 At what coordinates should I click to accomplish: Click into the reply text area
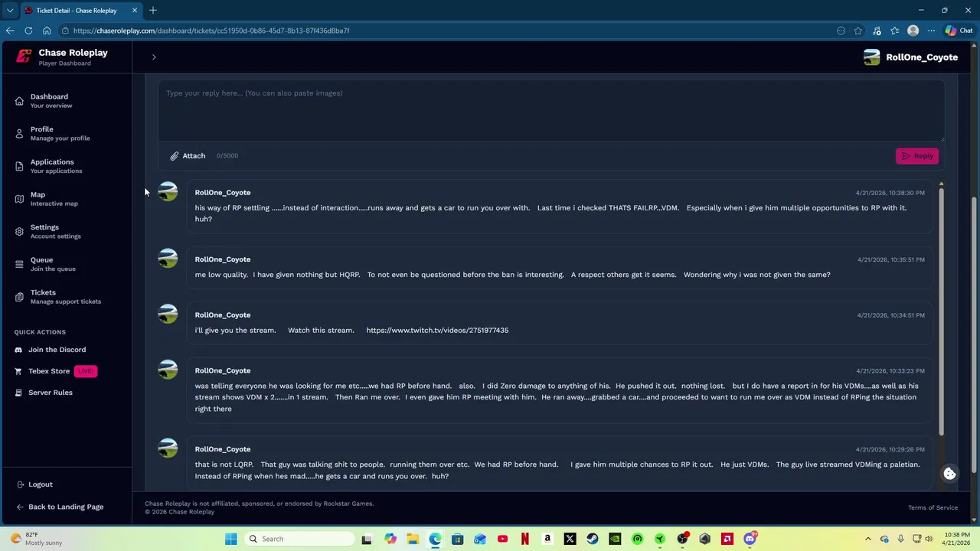click(551, 111)
